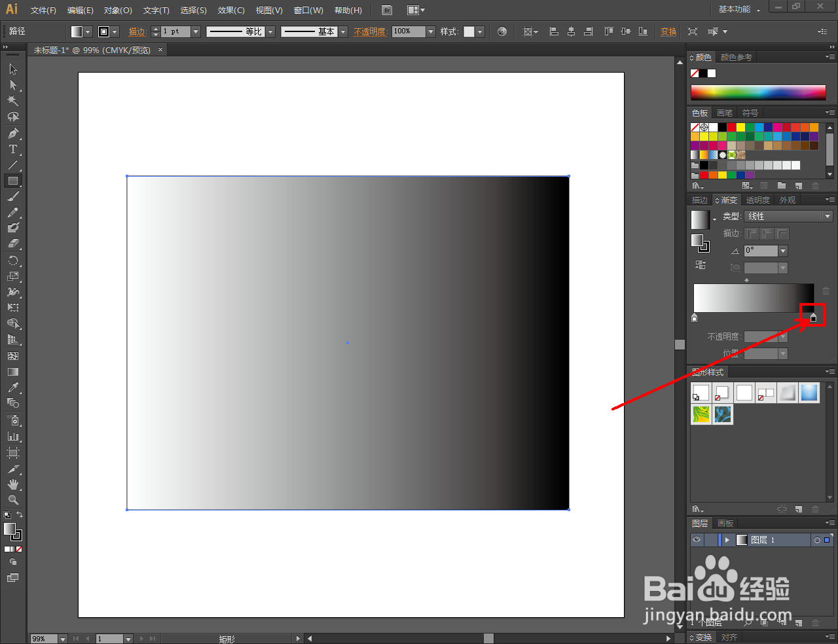
Task: Open 基本 brush definition dropdown
Action: pyautogui.click(x=343, y=31)
